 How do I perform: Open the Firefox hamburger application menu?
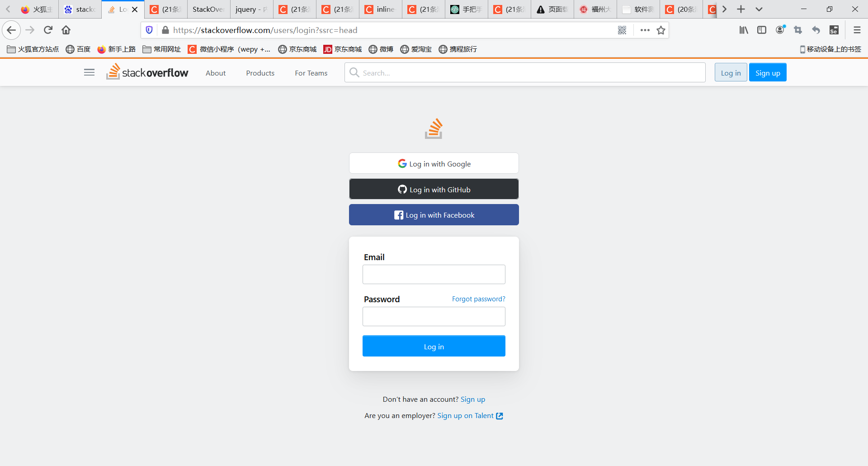[x=857, y=30]
